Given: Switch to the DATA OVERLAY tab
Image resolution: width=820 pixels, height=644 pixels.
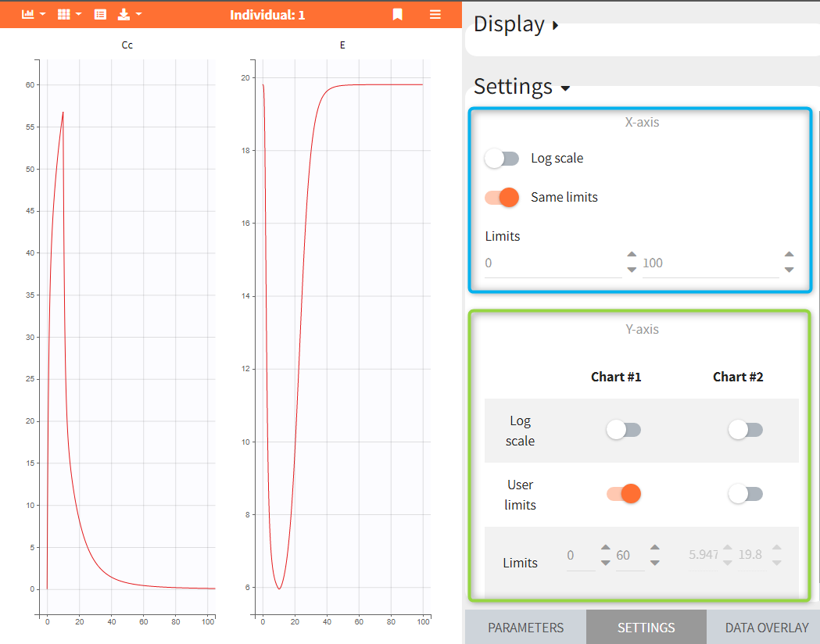Looking at the screenshot, I should 766,628.
